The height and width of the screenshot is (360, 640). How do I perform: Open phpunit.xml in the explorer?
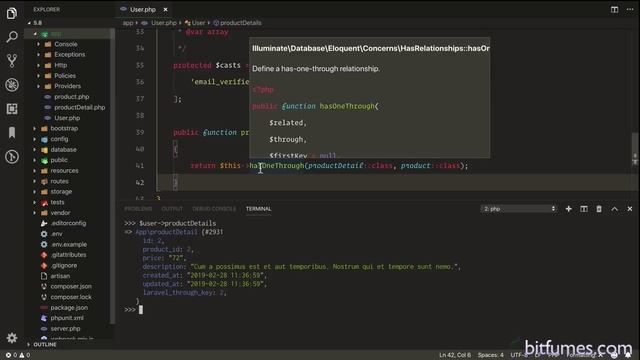[x=67, y=318]
